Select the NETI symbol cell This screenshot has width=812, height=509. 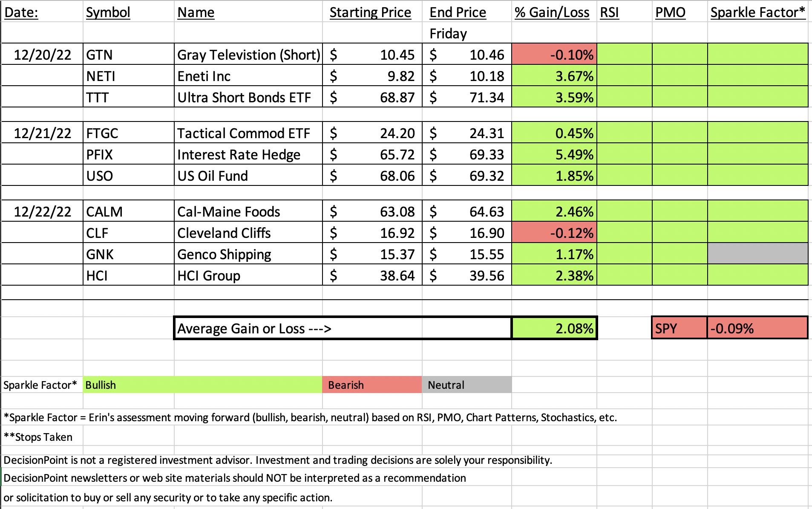(128, 76)
